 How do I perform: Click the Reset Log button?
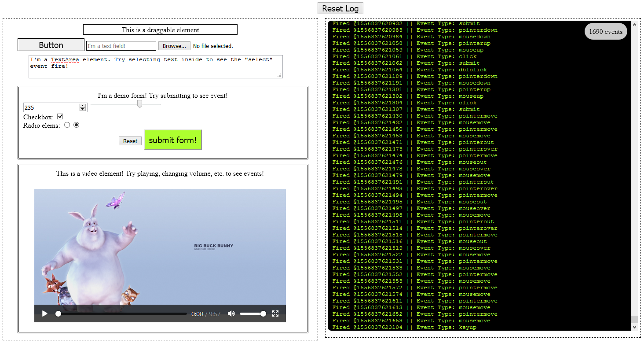pyautogui.click(x=340, y=8)
